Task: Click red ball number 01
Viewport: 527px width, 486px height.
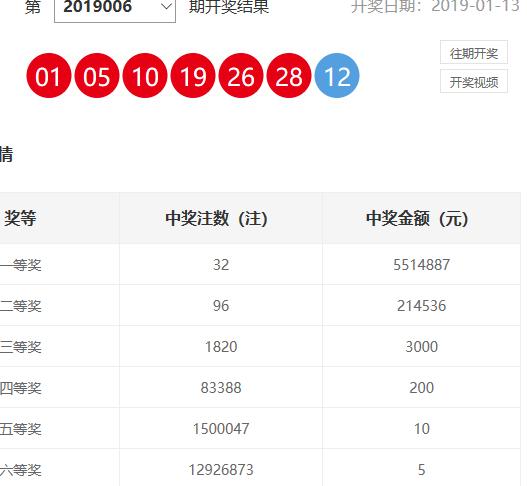Action: (49, 76)
